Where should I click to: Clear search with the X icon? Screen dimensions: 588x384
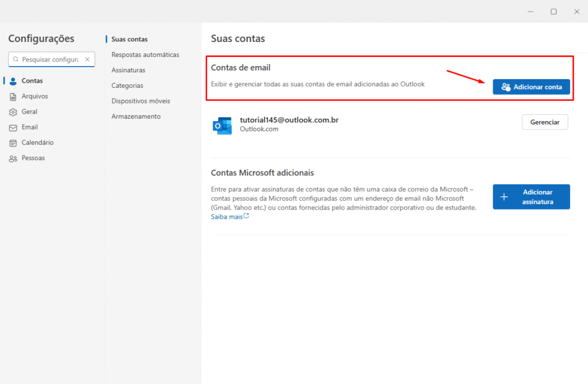click(87, 59)
